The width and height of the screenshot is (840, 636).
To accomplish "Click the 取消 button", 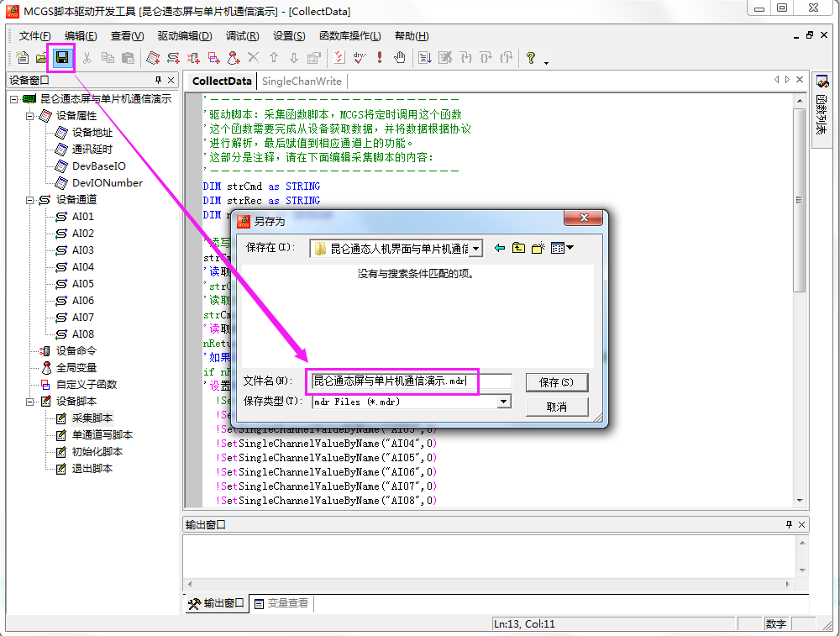I will tap(556, 407).
